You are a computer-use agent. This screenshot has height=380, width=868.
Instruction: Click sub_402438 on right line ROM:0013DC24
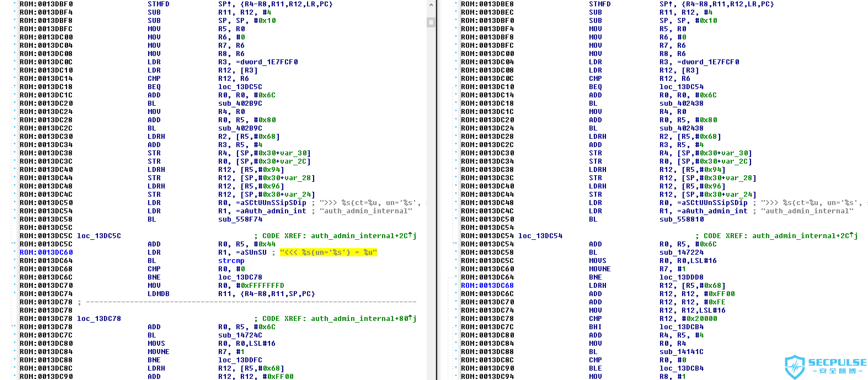681,128
